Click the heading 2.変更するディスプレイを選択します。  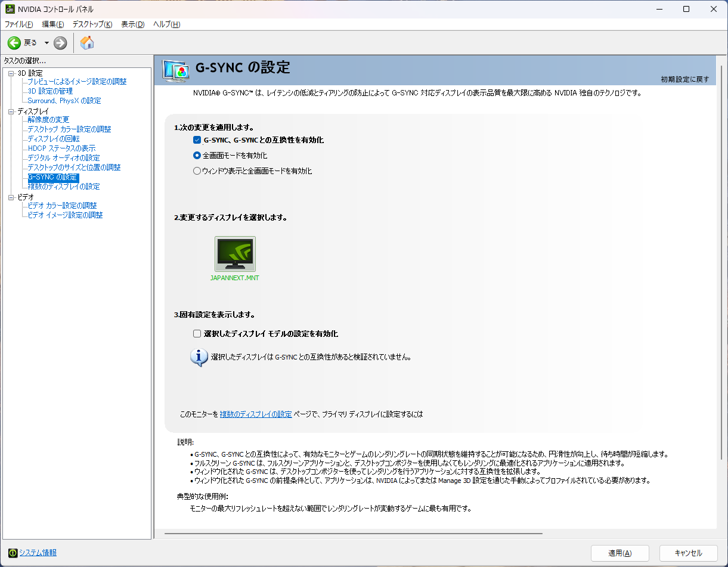pos(231,218)
